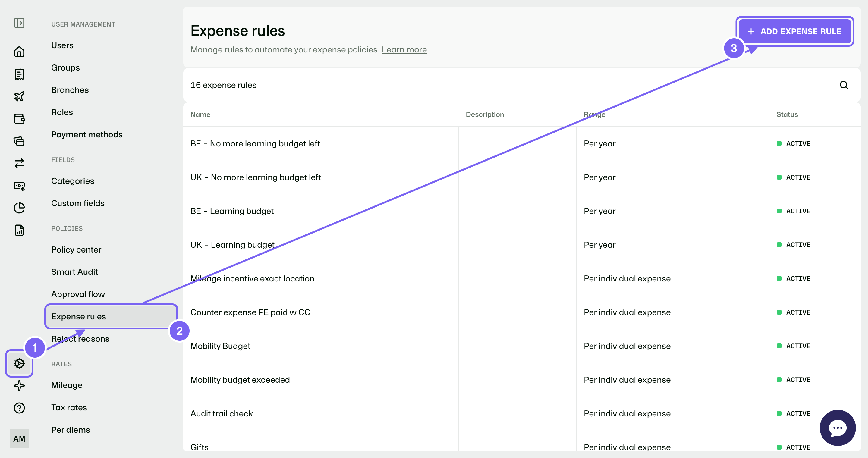The image size is (868, 458).
Task: Follow the Learn more link
Action: pyautogui.click(x=404, y=49)
